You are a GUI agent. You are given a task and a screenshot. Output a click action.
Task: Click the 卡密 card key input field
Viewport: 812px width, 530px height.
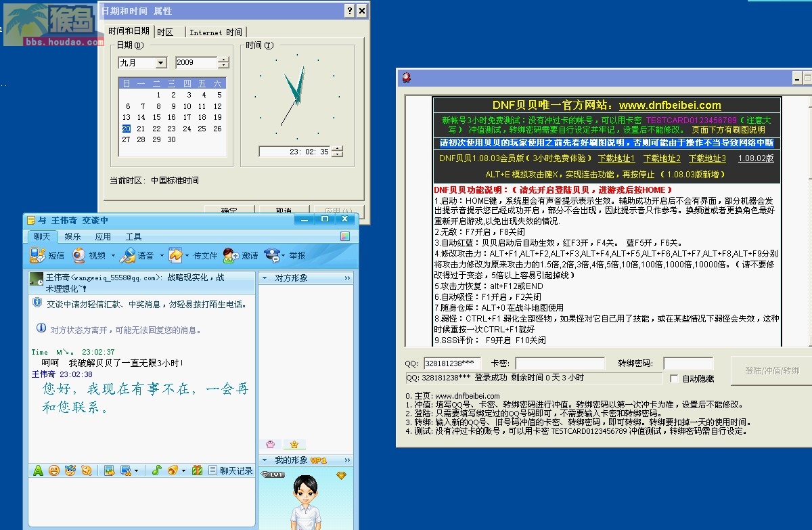click(560, 363)
